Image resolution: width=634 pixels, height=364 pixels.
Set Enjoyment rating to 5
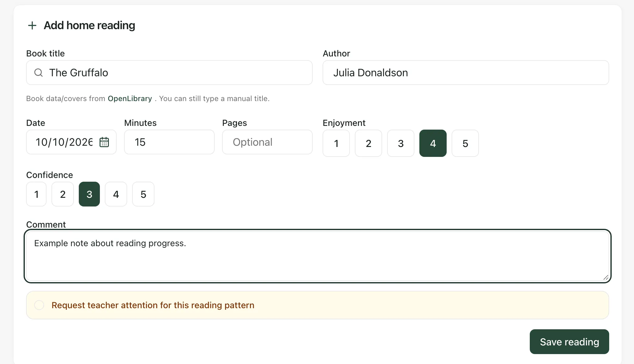pyautogui.click(x=465, y=143)
